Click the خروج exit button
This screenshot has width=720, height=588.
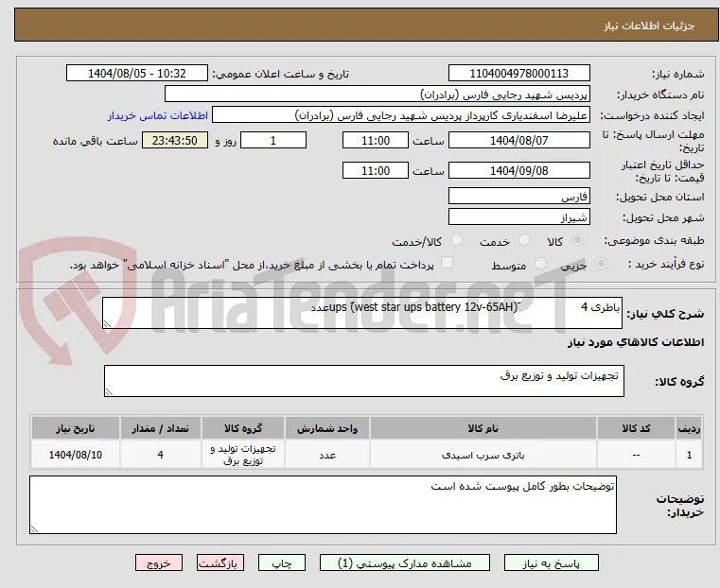pyautogui.click(x=159, y=563)
